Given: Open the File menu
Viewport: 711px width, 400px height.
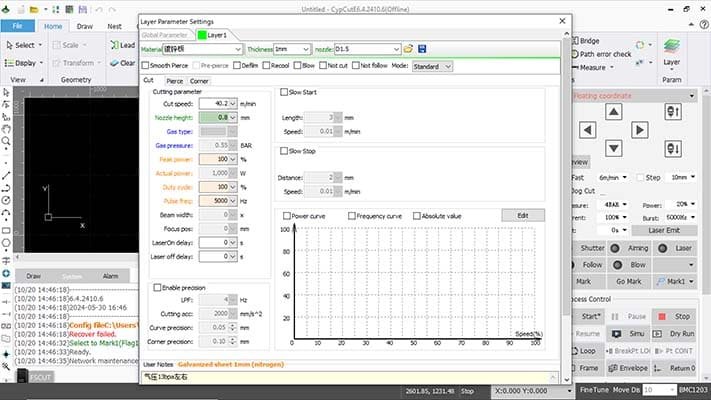Looking at the screenshot, I should pyautogui.click(x=18, y=26).
